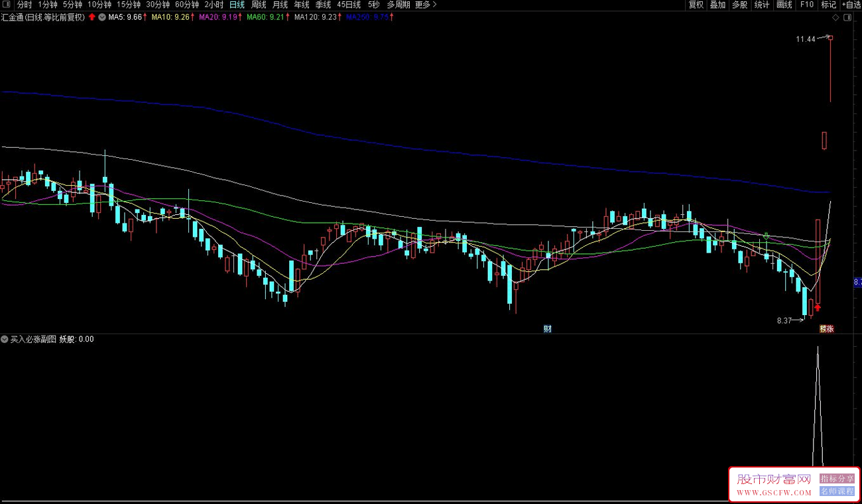
Task: Click the 复权 adjustment button
Action: tap(696, 5)
